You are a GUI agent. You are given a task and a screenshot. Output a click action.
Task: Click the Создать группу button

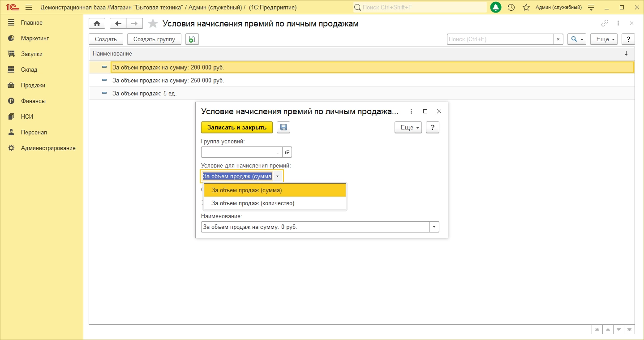[155, 39]
